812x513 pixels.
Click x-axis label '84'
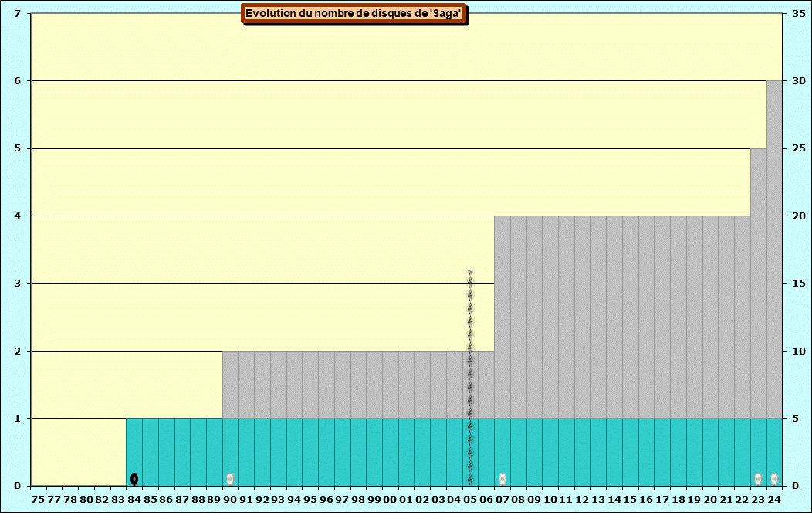click(134, 500)
